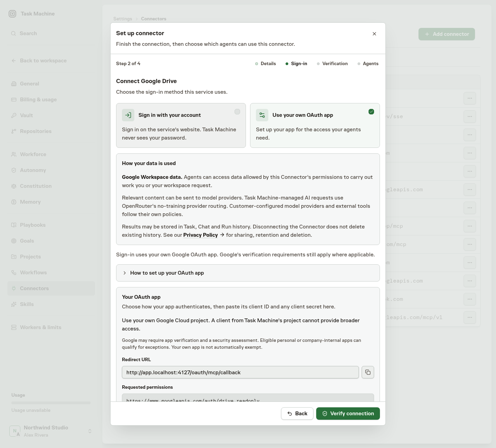This screenshot has width=496, height=448.
Task: Close the Set up connector dialog
Action: [x=374, y=34]
